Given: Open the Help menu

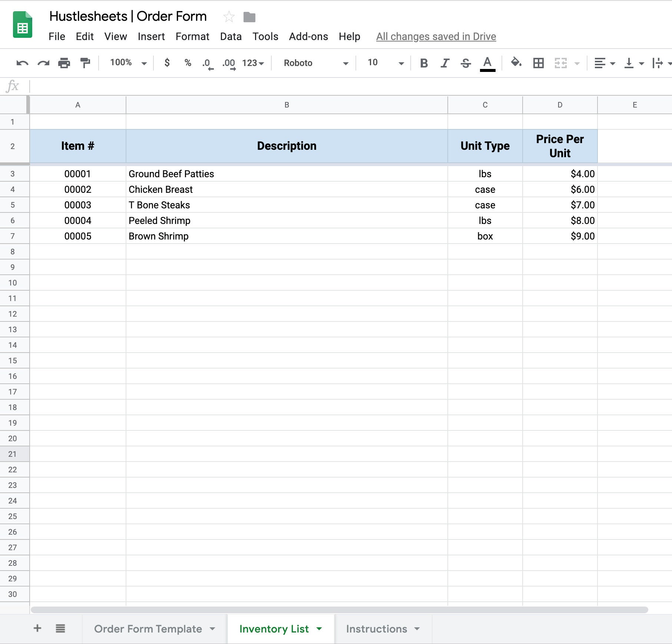Looking at the screenshot, I should pyautogui.click(x=349, y=36).
